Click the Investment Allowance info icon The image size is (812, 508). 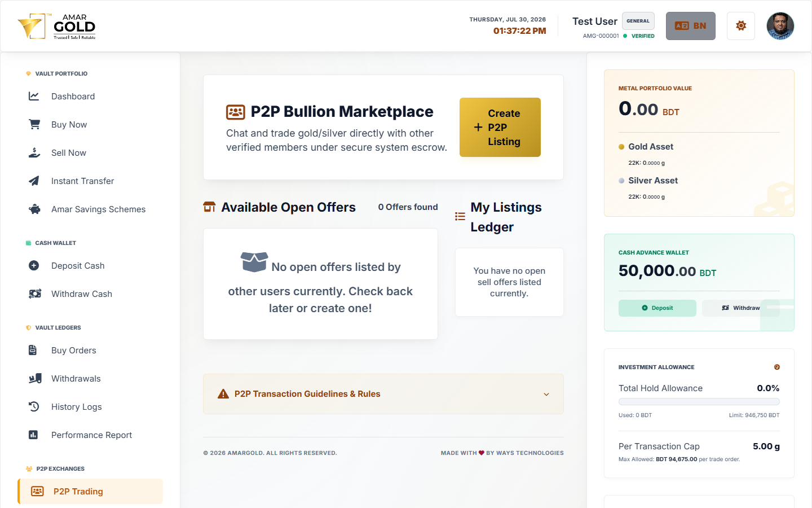click(777, 367)
